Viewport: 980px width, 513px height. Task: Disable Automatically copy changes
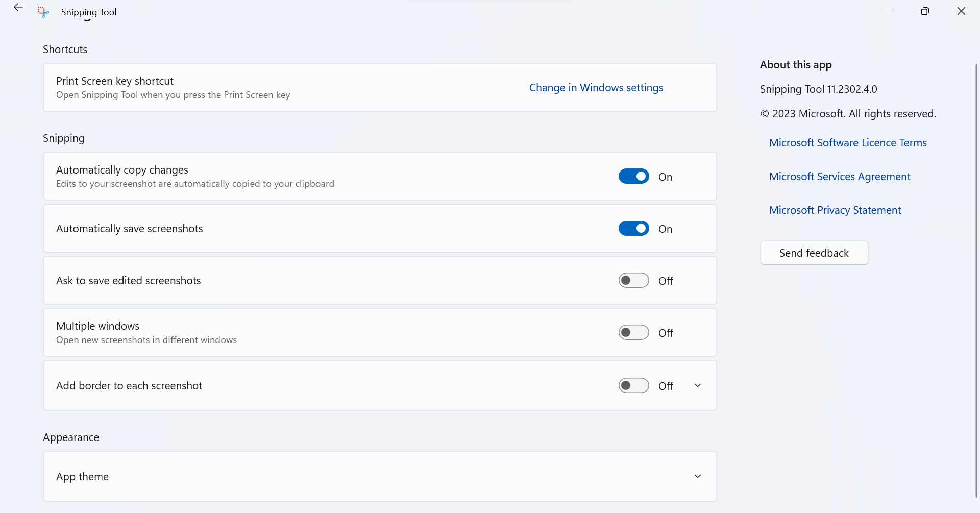634,176
